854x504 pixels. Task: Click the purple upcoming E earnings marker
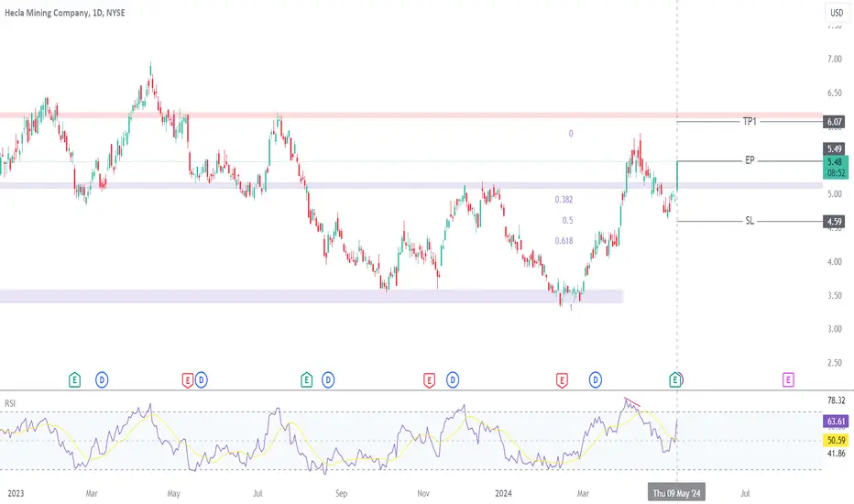pos(788,379)
